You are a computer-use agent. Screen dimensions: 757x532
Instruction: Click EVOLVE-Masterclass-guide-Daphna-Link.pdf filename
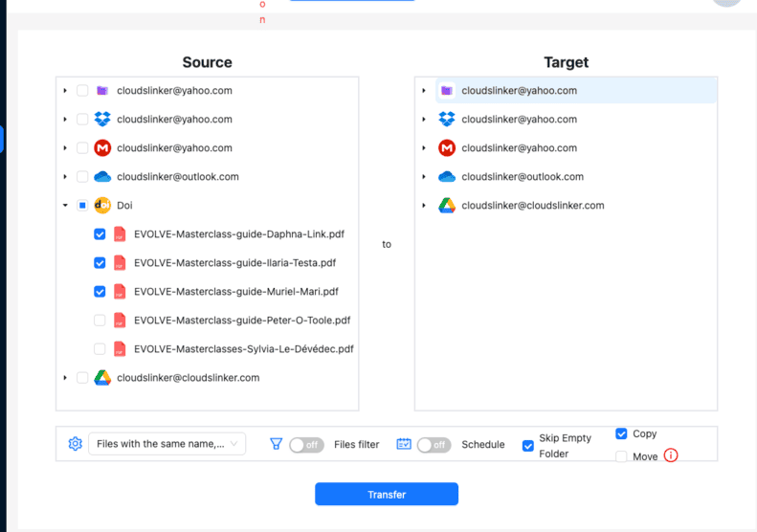(239, 234)
